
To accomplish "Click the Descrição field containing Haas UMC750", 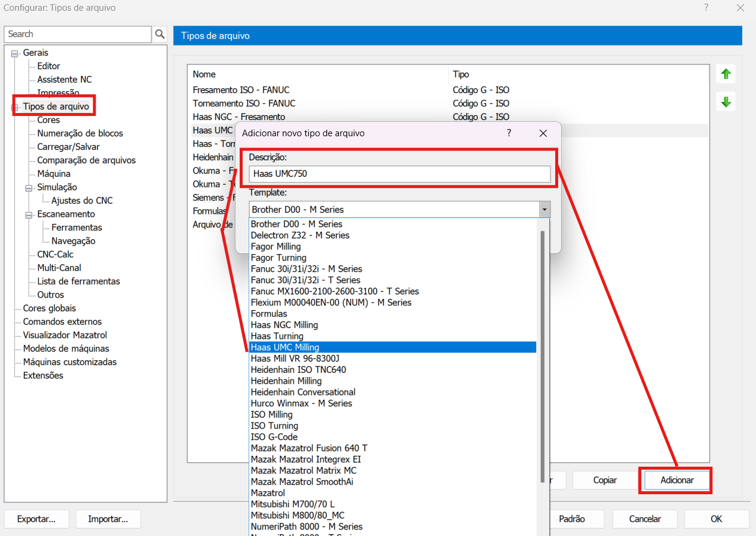I will click(399, 174).
